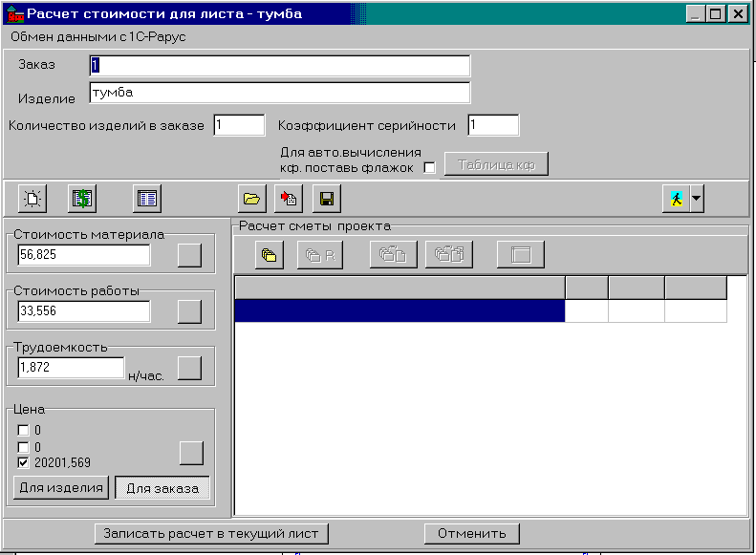Maximize the Расчет стоимости window

tap(716, 14)
